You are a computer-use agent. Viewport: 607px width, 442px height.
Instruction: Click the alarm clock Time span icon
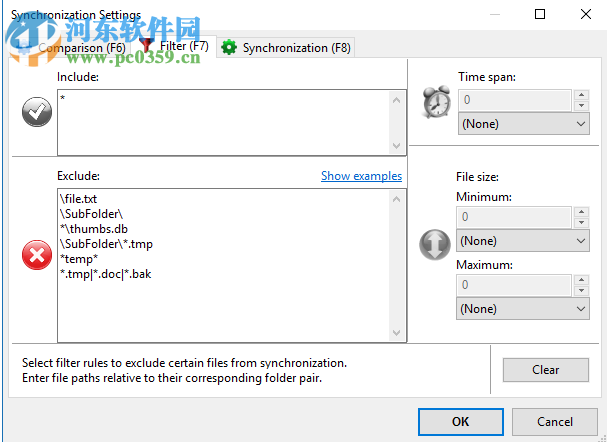436,101
